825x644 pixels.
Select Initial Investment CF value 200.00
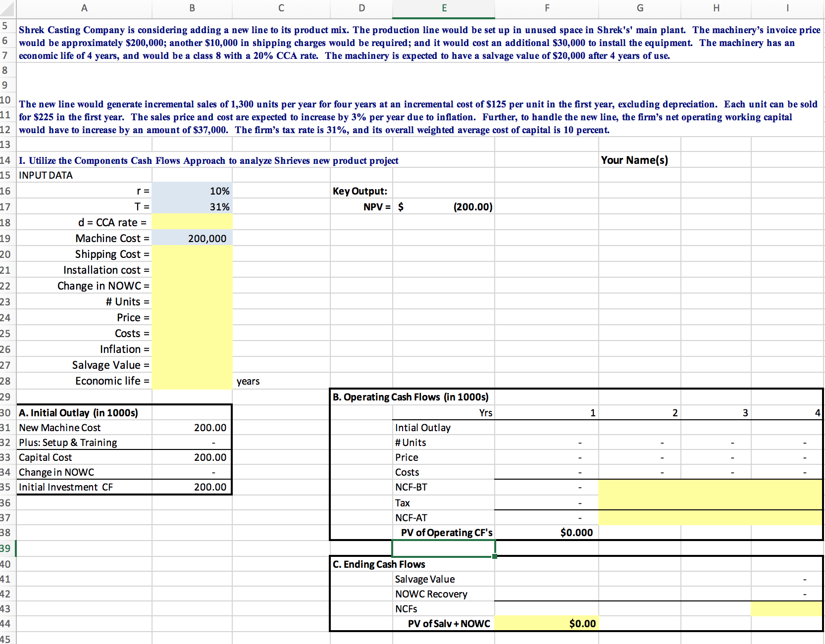click(192, 487)
